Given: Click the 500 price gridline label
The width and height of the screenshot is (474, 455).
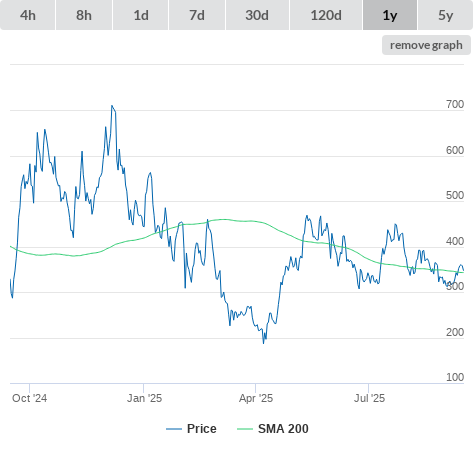Looking at the screenshot, I should [x=455, y=195].
